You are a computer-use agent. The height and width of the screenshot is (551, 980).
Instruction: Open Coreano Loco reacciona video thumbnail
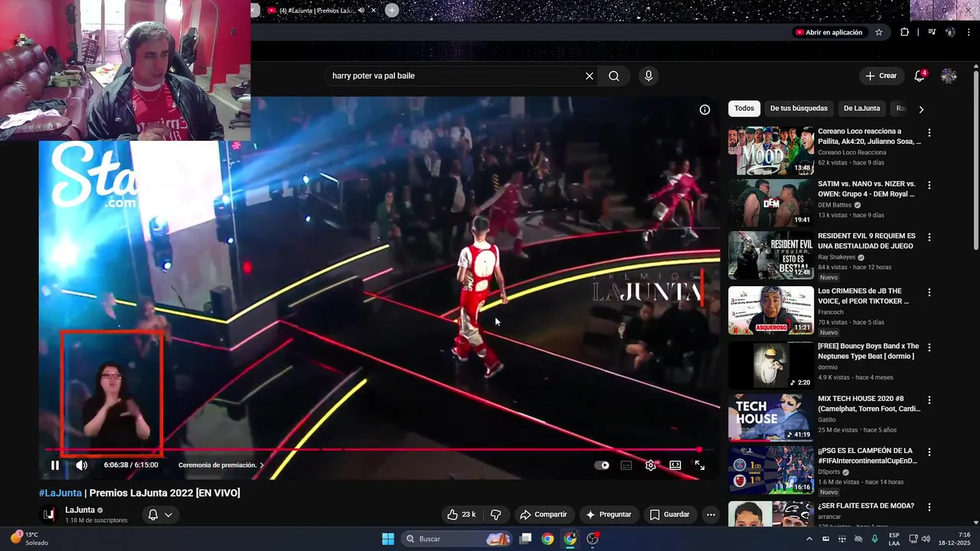(x=771, y=151)
